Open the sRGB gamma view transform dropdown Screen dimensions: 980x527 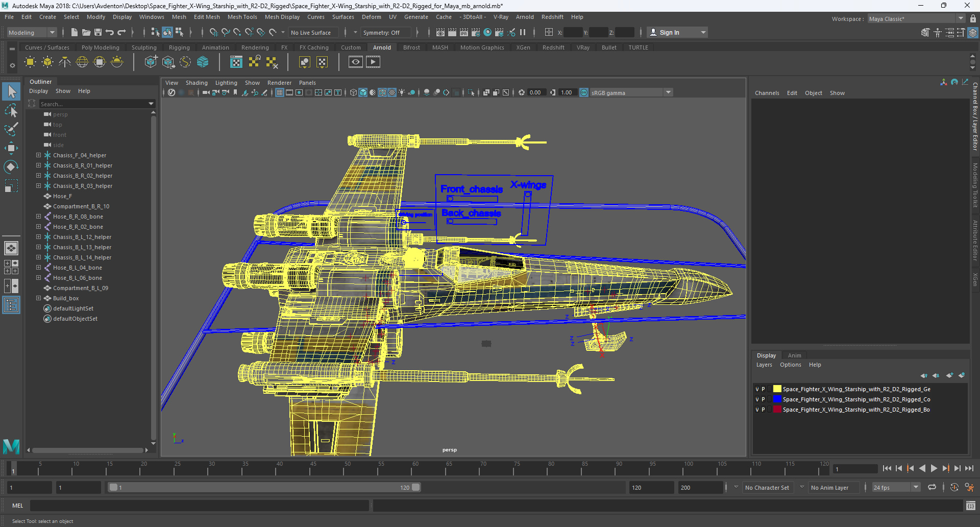[x=631, y=92]
